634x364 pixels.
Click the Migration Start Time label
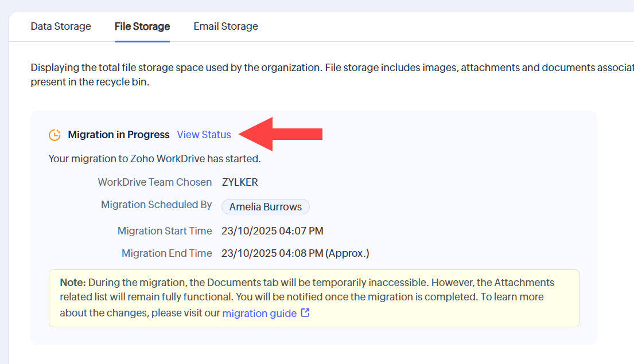tap(165, 231)
